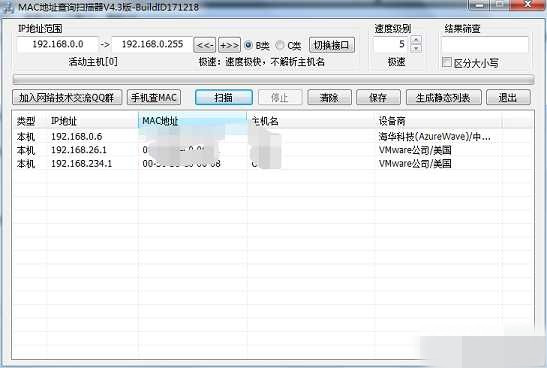Enable the 区分大小写 checkbox
The width and height of the screenshot is (547, 368).
(447, 62)
